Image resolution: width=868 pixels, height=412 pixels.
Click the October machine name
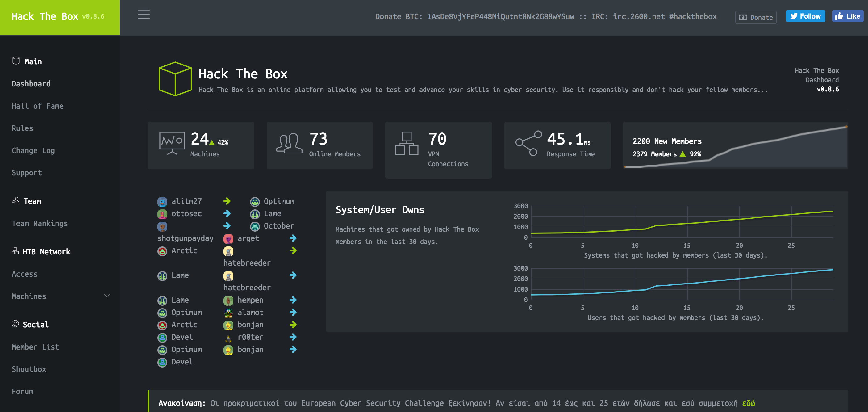click(x=279, y=226)
